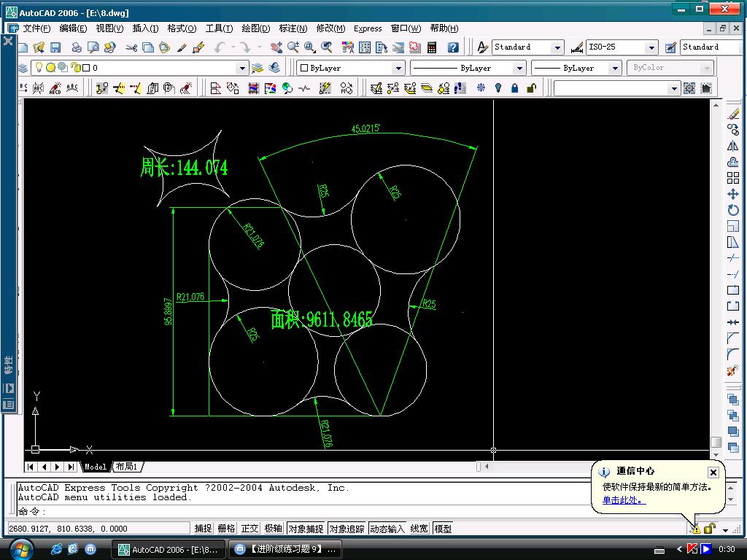Click the Windows Start orb
The width and height of the screenshot is (747, 560).
(21, 550)
